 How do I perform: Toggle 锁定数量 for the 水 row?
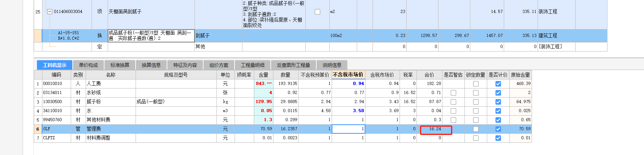[x=476, y=111]
